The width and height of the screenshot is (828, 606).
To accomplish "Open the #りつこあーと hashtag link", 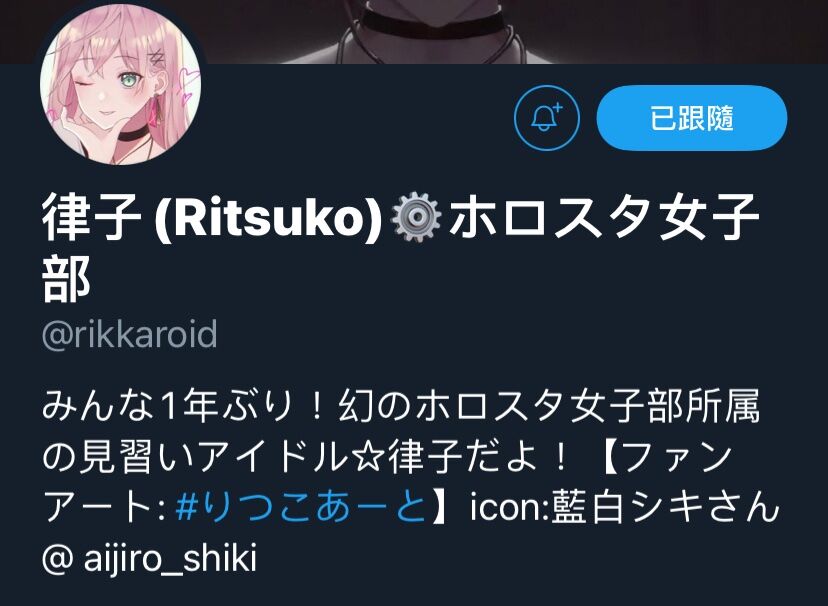I will pyautogui.click(x=300, y=507).
